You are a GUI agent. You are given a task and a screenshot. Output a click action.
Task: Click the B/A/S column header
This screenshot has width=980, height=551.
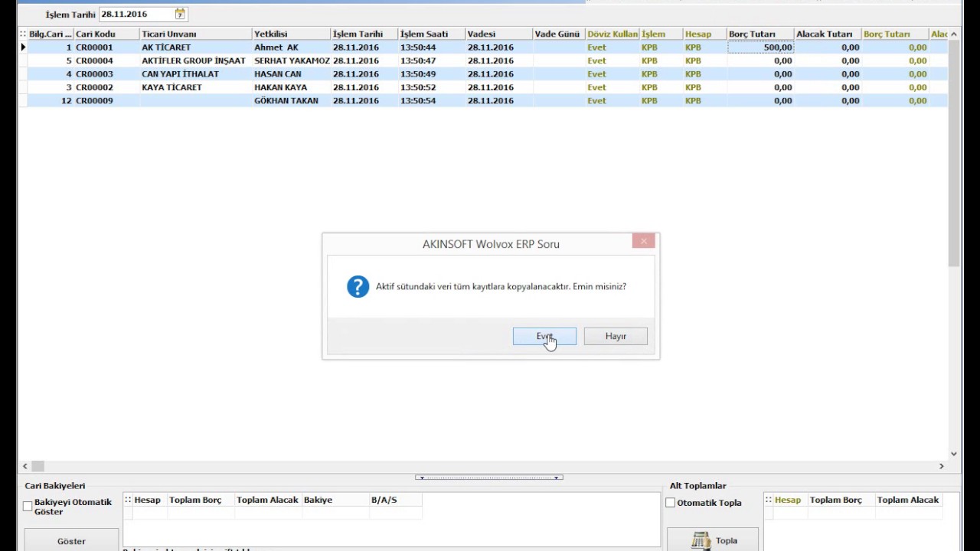(395, 500)
